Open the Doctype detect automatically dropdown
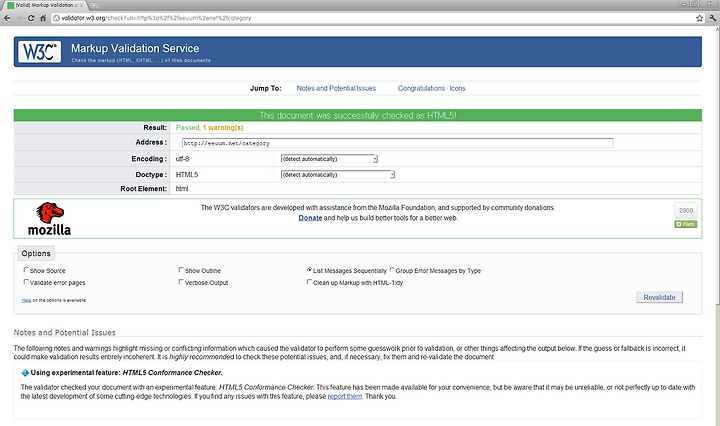The width and height of the screenshot is (720, 426). point(338,174)
